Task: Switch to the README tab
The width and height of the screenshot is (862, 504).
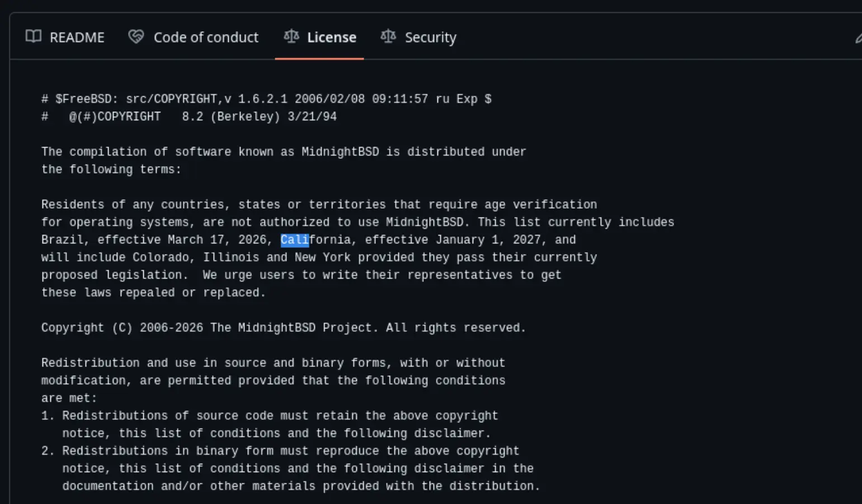Action: [x=77, y=37]
